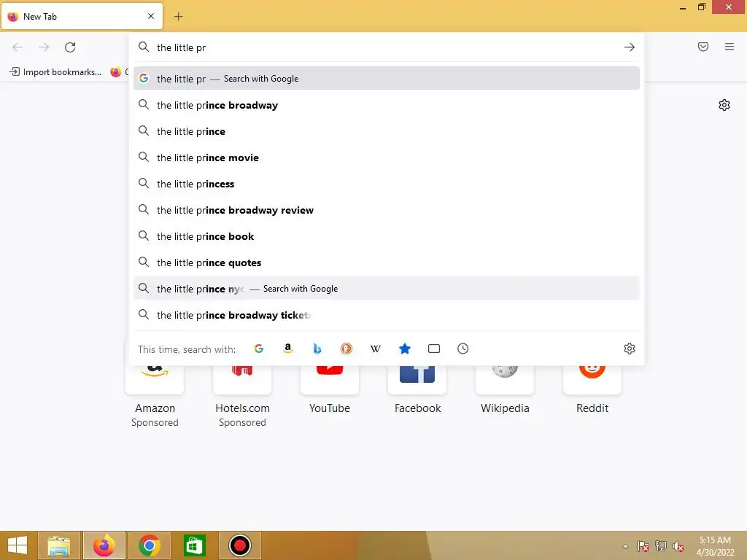Open search settings gear in dropdown
Screen dimensions: 747x560
(630, 349)
